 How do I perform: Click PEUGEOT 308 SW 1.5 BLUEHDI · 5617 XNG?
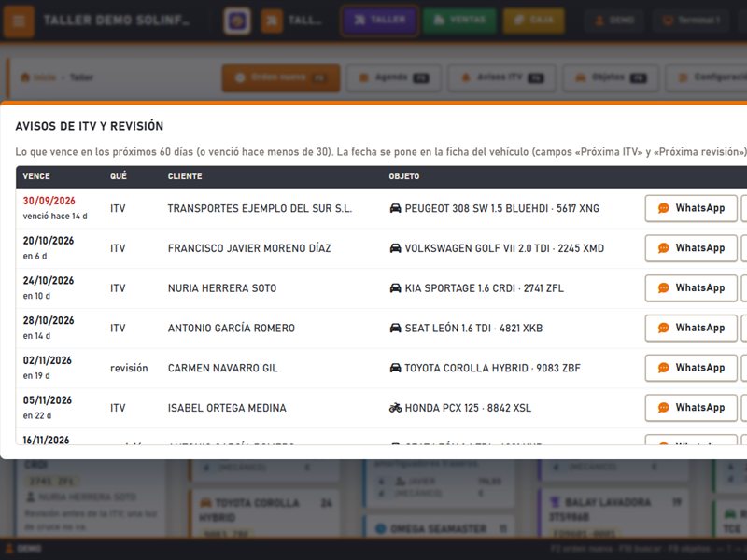point(502,208)
